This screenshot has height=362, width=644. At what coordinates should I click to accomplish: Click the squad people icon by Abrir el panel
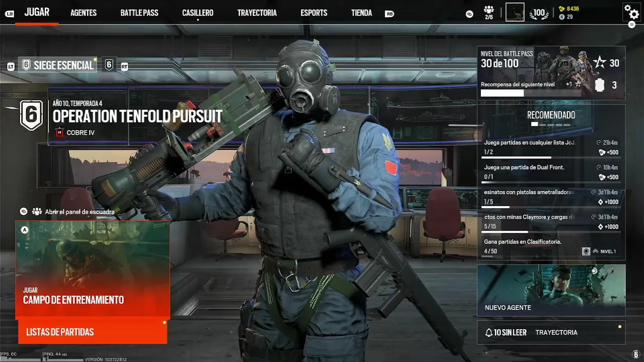click(37, 212)
